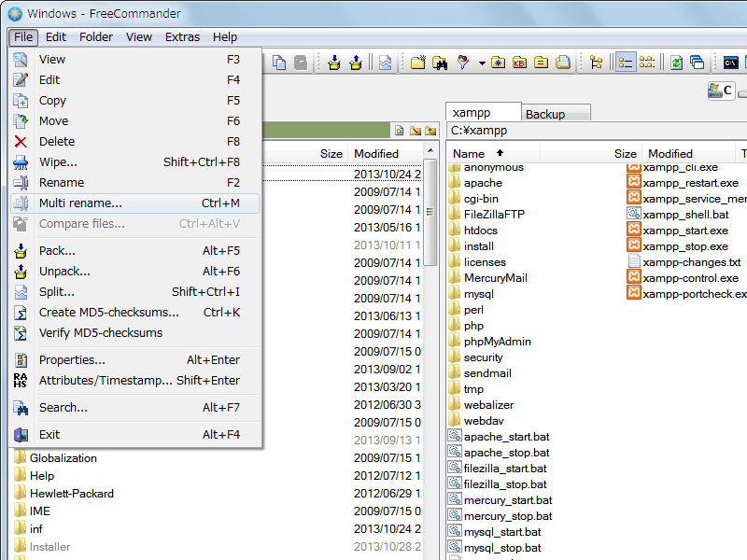
Task: Select Pack... in File menu
Action: (135, 250)
